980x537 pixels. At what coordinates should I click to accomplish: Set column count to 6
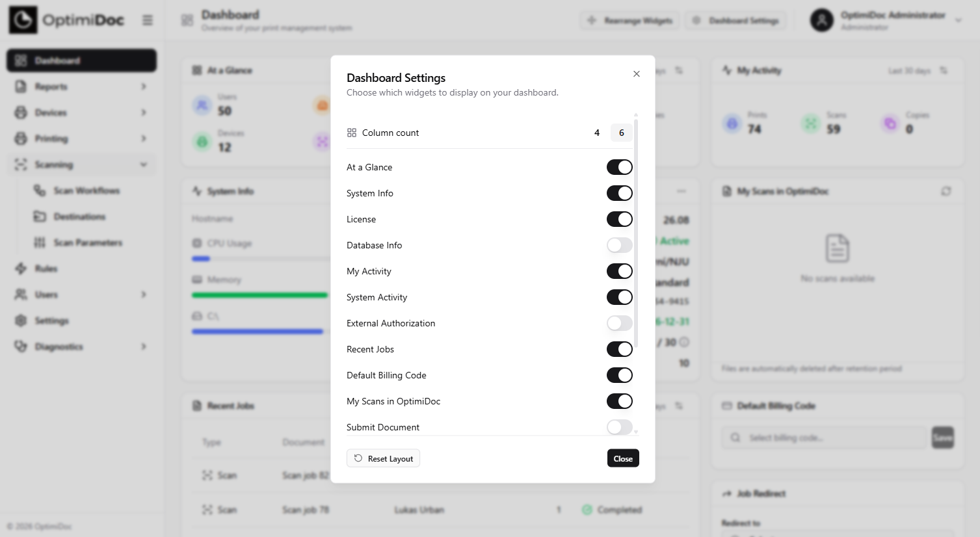pos(622,133)
